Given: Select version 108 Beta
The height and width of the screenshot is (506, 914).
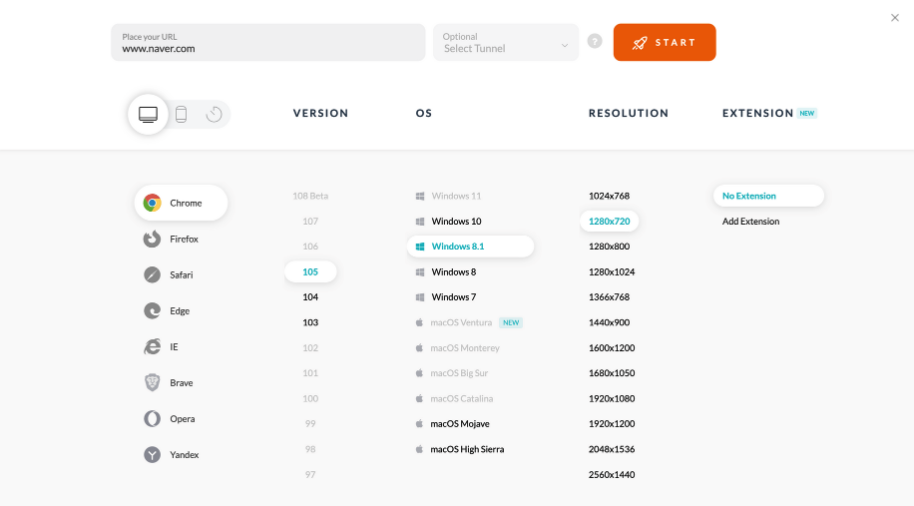Looking at the screenshot, I should 310,196.
